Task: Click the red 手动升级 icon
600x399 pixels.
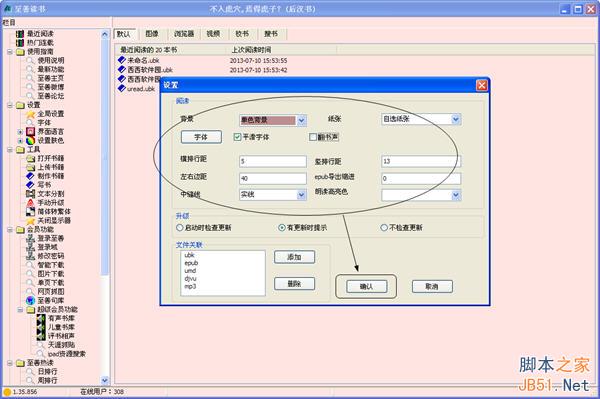Action: pos(31,202)
